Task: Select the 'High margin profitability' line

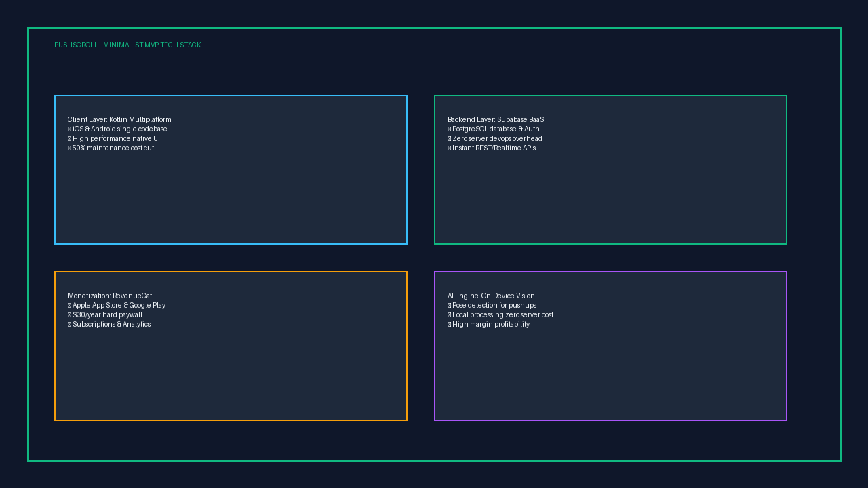Action: [489, 325]
